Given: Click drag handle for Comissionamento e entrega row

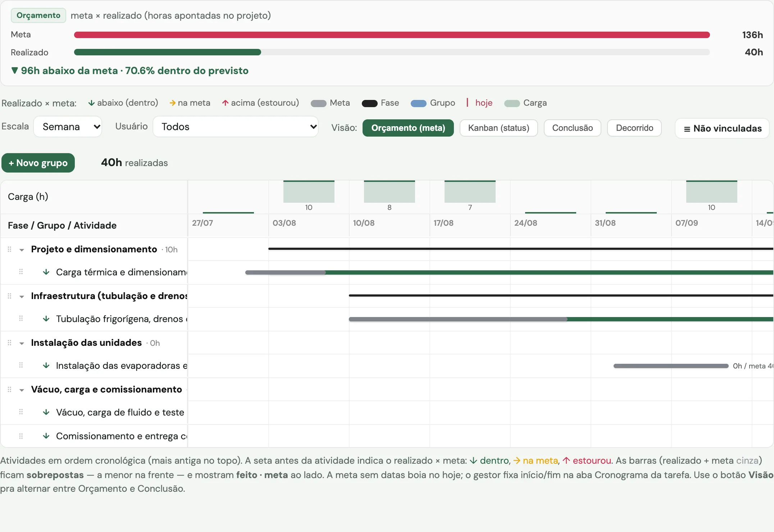Looking at the screenshot, I should (x=21, y=436).
